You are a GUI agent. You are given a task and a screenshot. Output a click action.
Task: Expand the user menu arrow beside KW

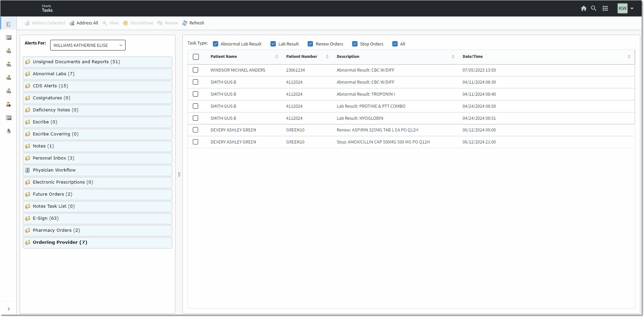point(632,9)
